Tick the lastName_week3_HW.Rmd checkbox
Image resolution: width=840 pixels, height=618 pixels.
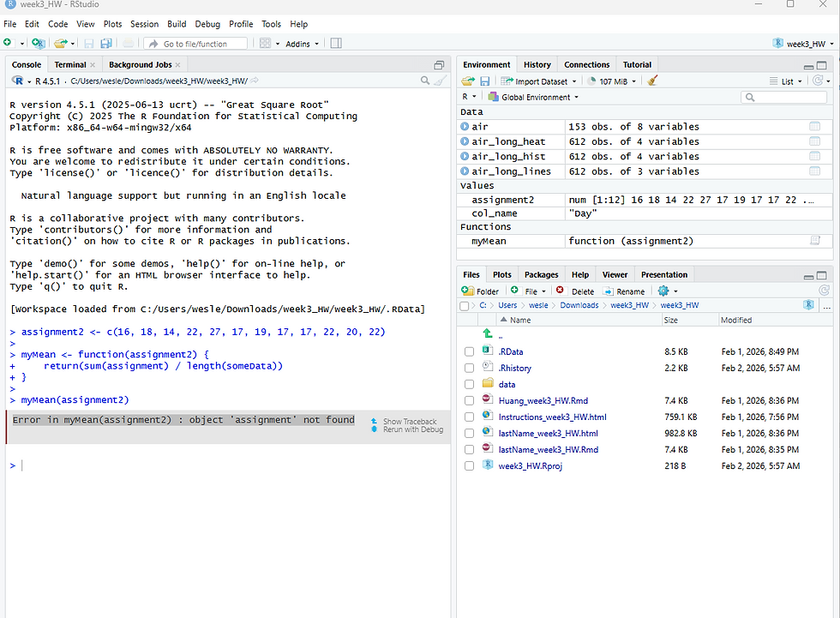(470, 450)
